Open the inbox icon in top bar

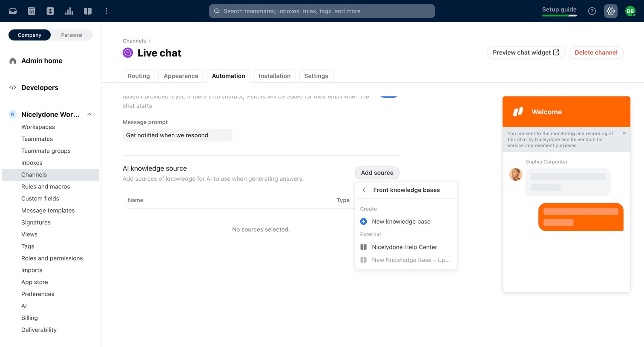(x=13, y=11)
